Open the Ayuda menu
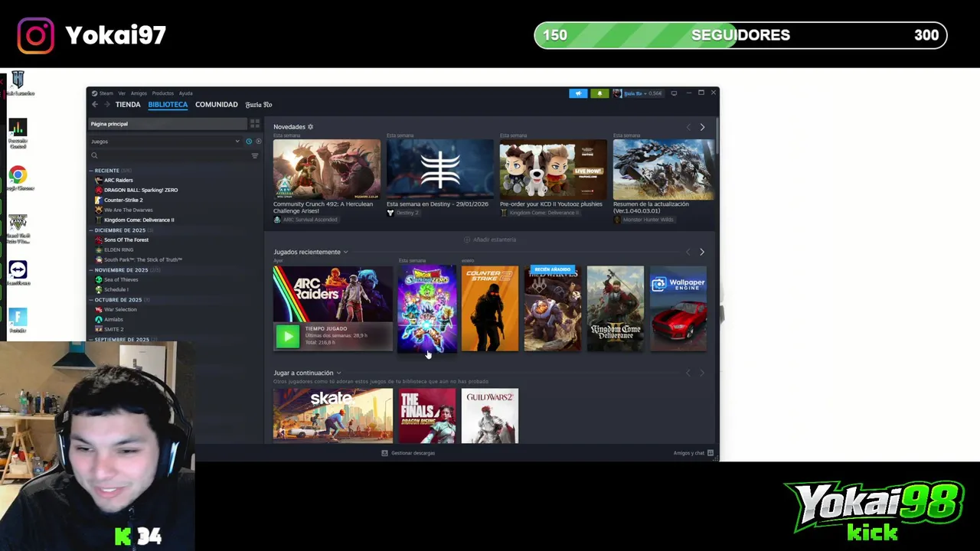This screenshot has height=551, width=980. coord(186,93)
